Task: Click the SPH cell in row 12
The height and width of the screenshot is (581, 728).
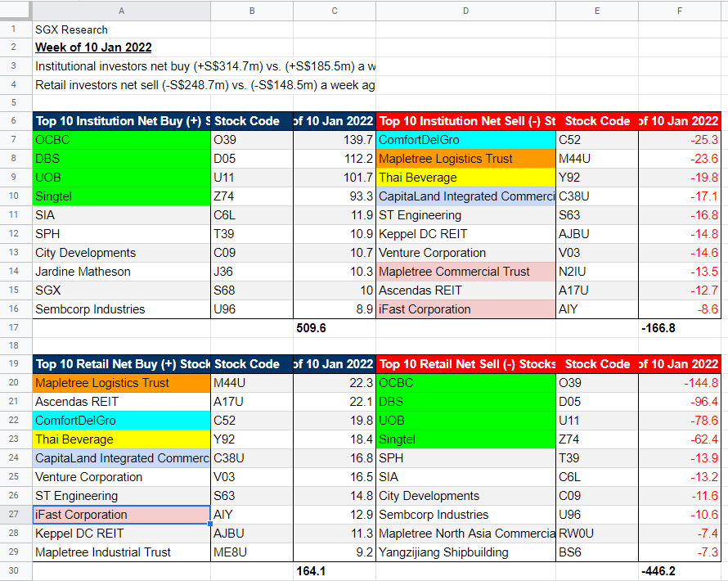Action: point(122,234)
